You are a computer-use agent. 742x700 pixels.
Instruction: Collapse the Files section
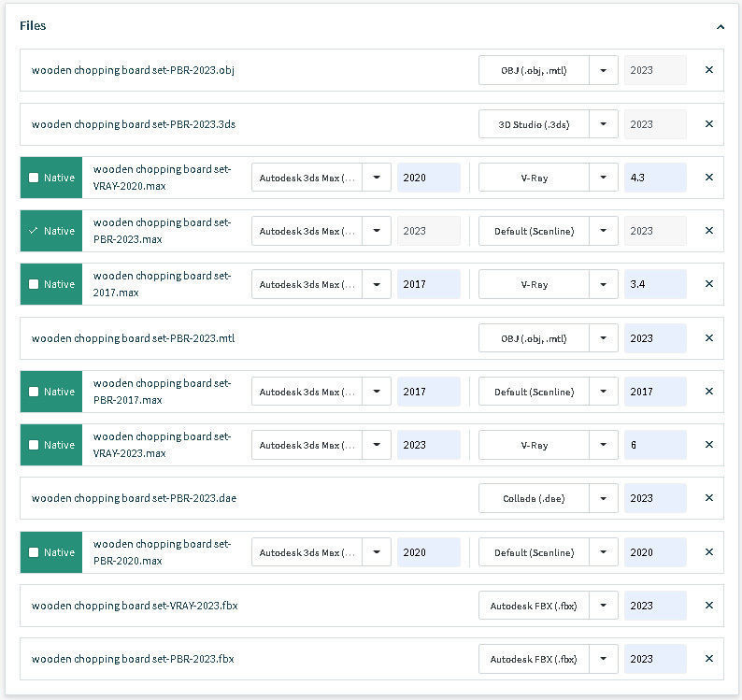[720, 27]
